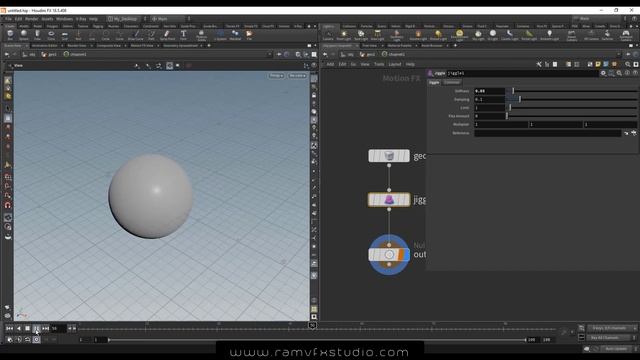Image resolution: width=640 pixels, height=360 pixels.
Task: Click the play backward button
Action: [x=18, y=328]
